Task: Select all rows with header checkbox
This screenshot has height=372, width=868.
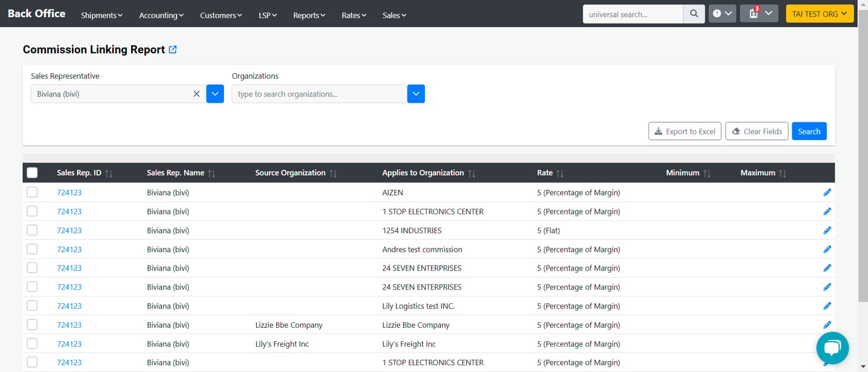Action: click(x=32, y=173)
